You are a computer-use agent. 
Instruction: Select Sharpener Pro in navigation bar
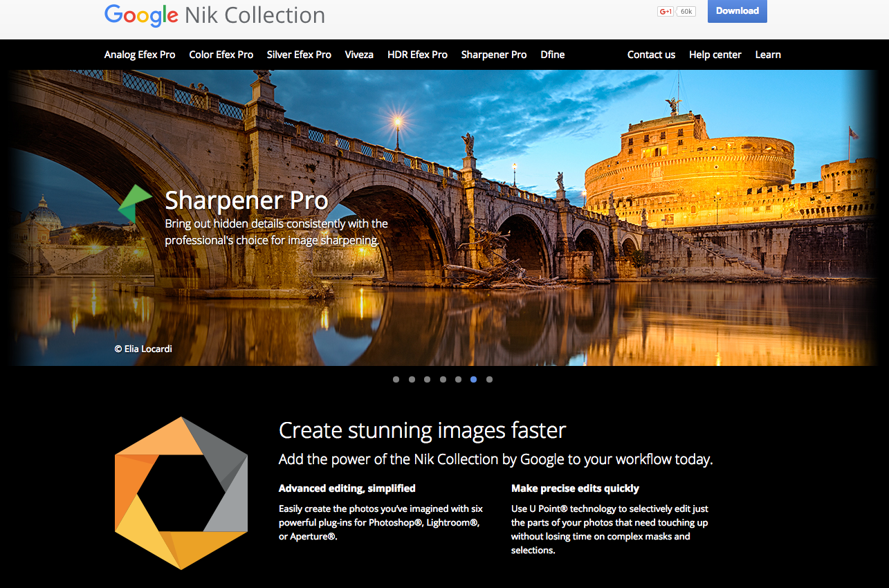pos(494,55)
